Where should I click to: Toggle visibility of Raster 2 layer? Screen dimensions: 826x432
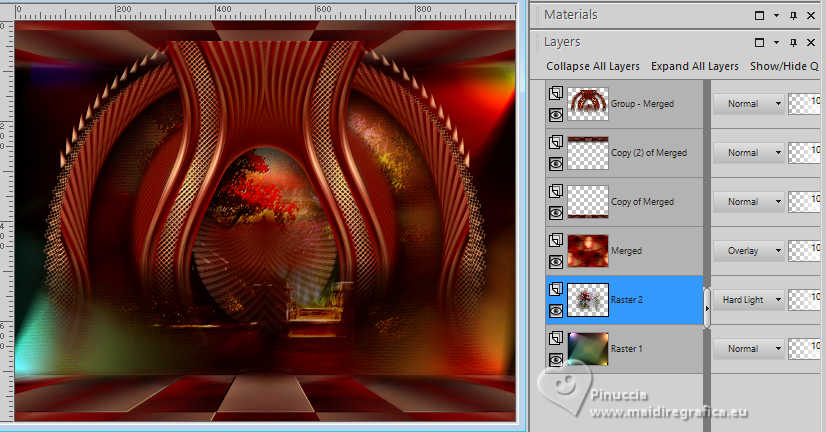(556, 311)
